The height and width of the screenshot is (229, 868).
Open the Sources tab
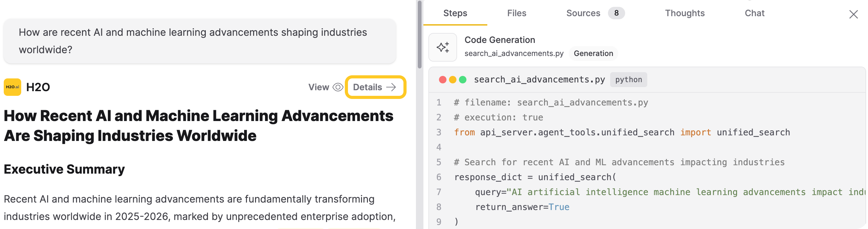[583, 13]
